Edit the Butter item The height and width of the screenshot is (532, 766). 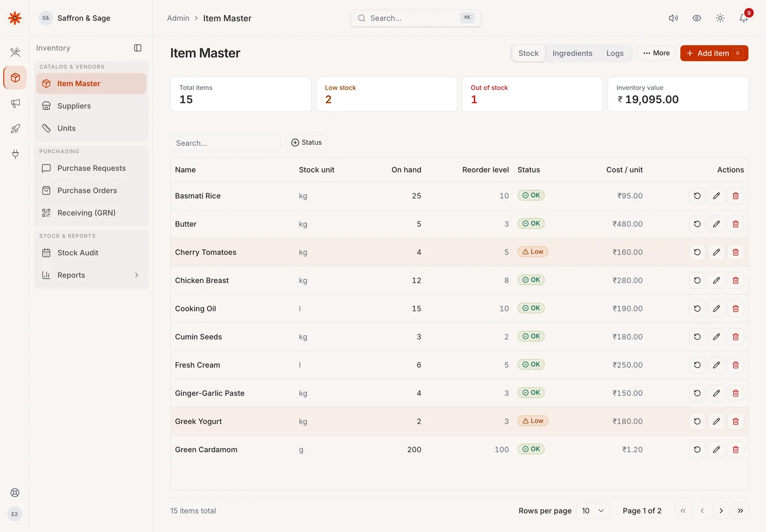coord(717,224)
